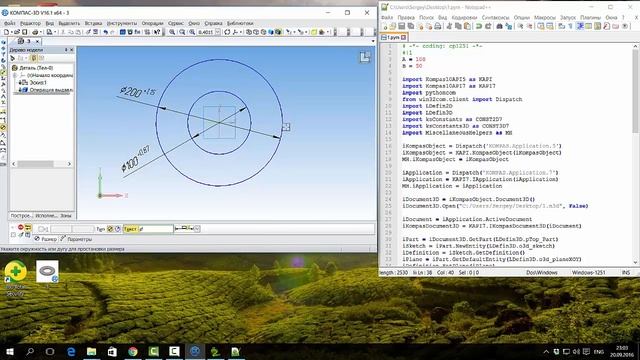Open the dropdown arrow beside the Print icon
Image resolution: width=640 pixels, height=360 pixels.
pos(40,32)
